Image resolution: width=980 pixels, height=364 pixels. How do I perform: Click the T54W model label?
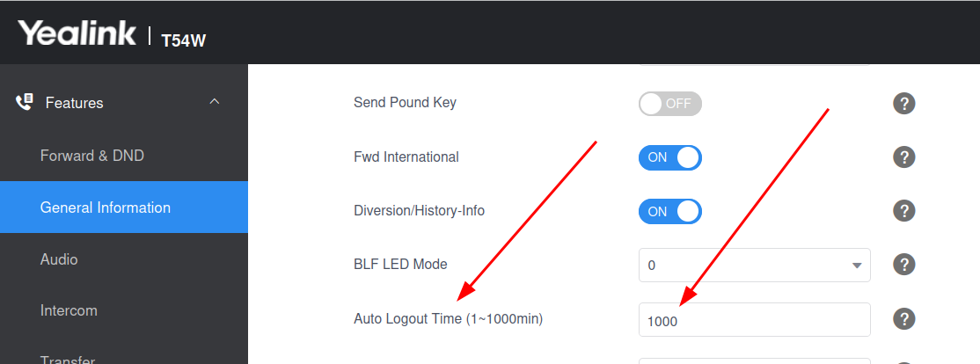coord(184,40)
